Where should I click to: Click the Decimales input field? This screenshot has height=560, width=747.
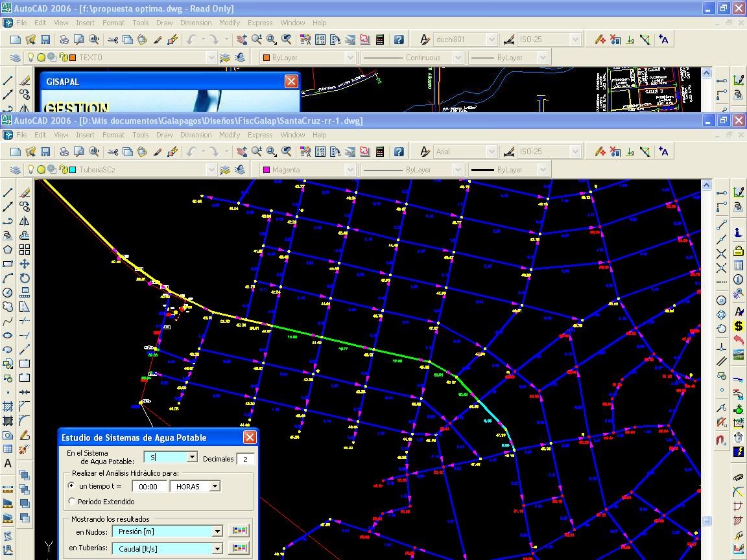pos(246,459)
